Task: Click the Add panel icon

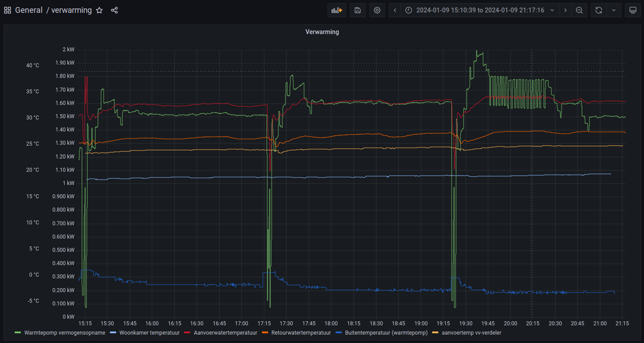Action: (x=337, y=10)
